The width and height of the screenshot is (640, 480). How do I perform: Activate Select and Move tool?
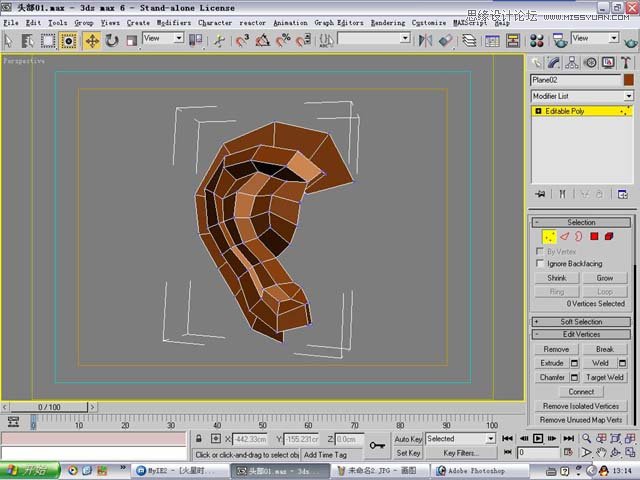click(92, 41)
